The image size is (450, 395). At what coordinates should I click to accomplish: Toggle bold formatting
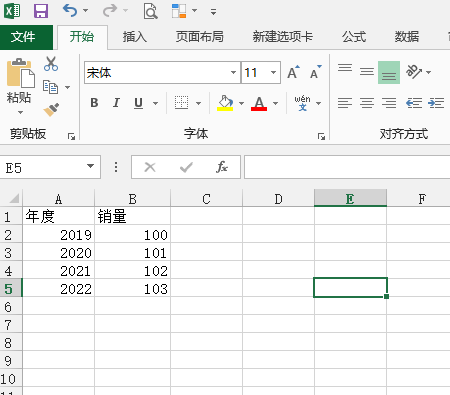pos(94,103)
